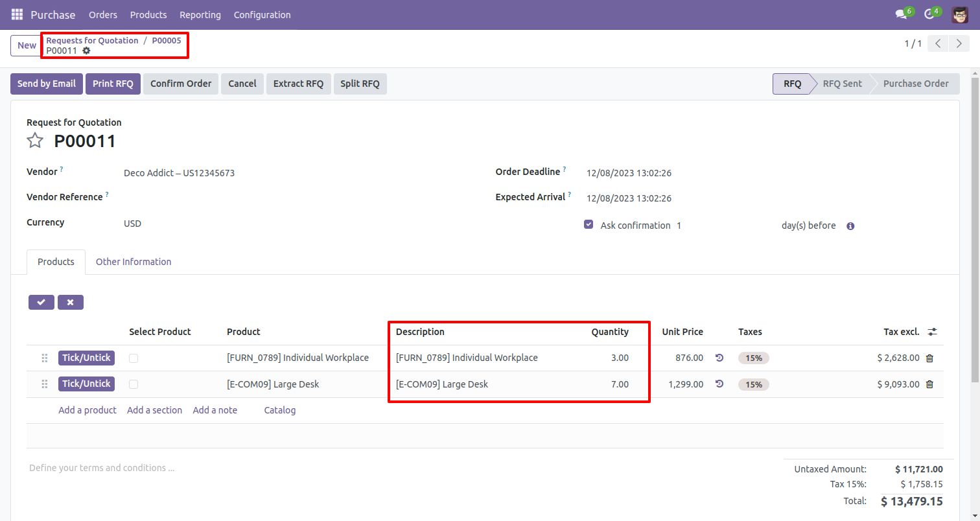Delete the Large Desk line
The width and height of the screenshot is (980, 521).
(x=929, y=384)
